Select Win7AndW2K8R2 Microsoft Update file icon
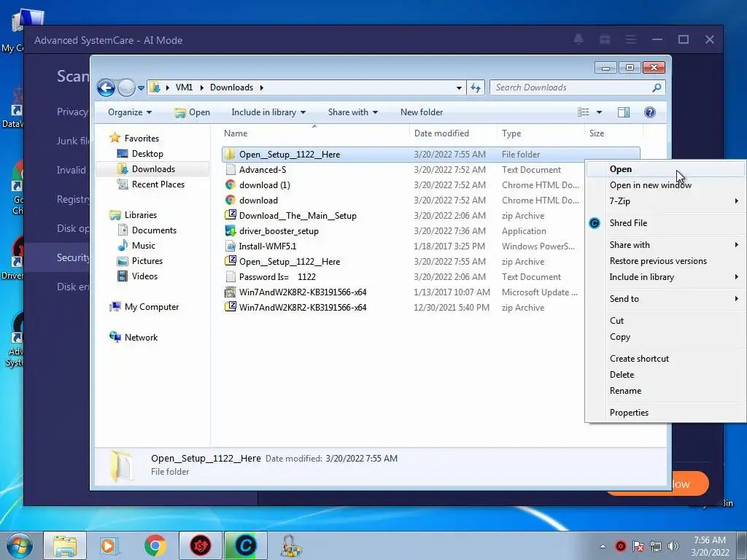 (231, 292)
